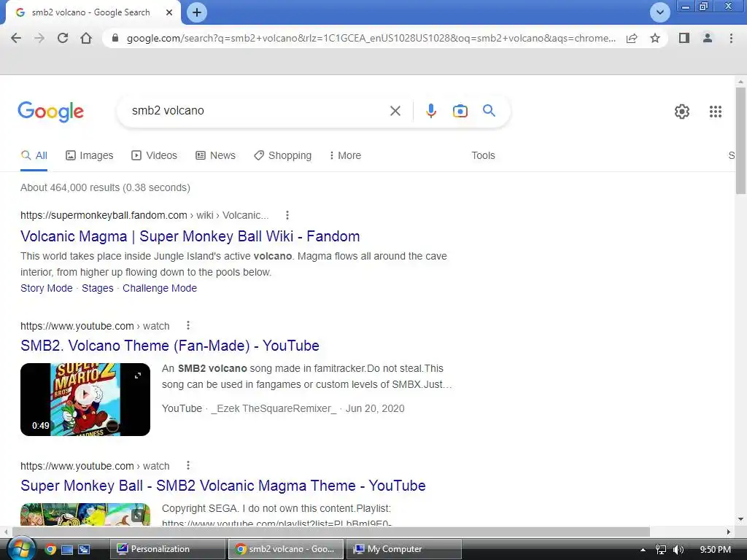
Task: Switch to Images results
Action: coord(90,155)
